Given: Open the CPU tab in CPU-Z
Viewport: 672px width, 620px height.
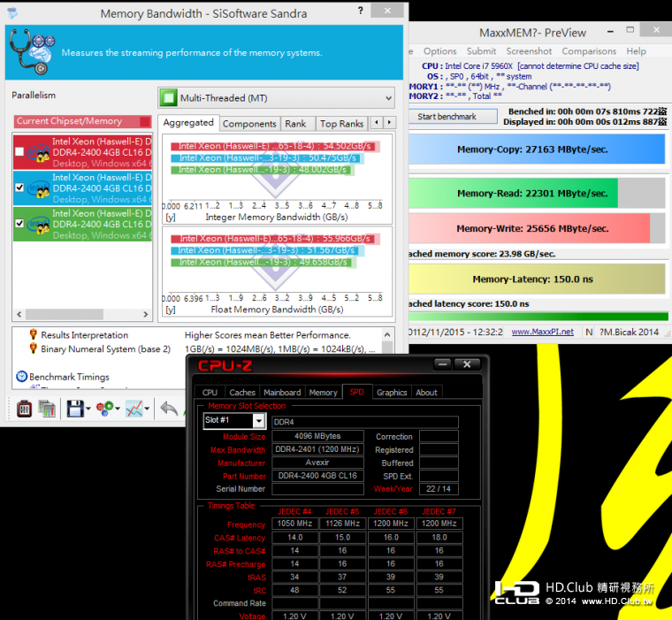Looking at the screenshot, I should point(210,393).
